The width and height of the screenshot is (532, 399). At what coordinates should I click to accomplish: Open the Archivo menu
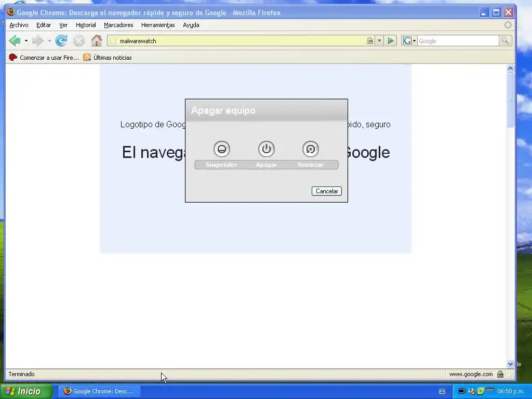point(19,25)
